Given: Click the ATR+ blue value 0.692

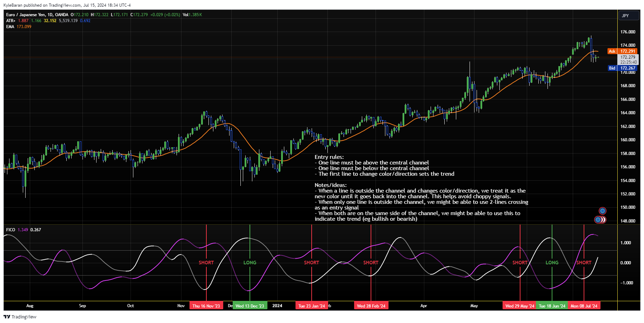Looking at the screenshot, I should click(85, 21).
